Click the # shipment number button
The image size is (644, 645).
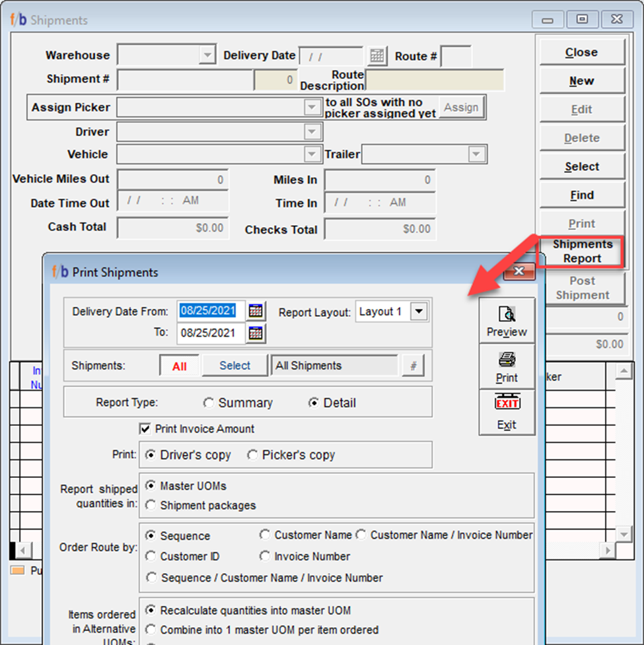pos(413,366)
